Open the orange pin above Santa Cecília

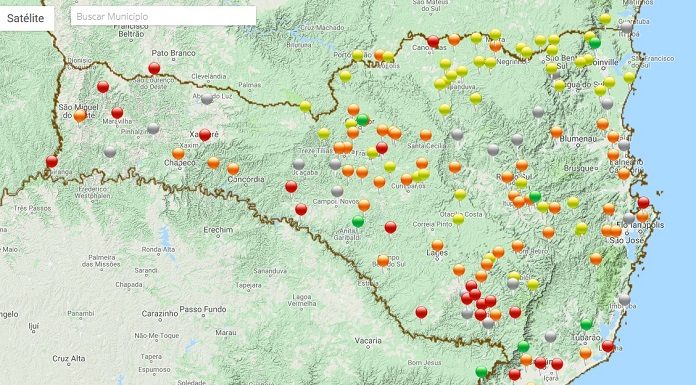(426, 135)
